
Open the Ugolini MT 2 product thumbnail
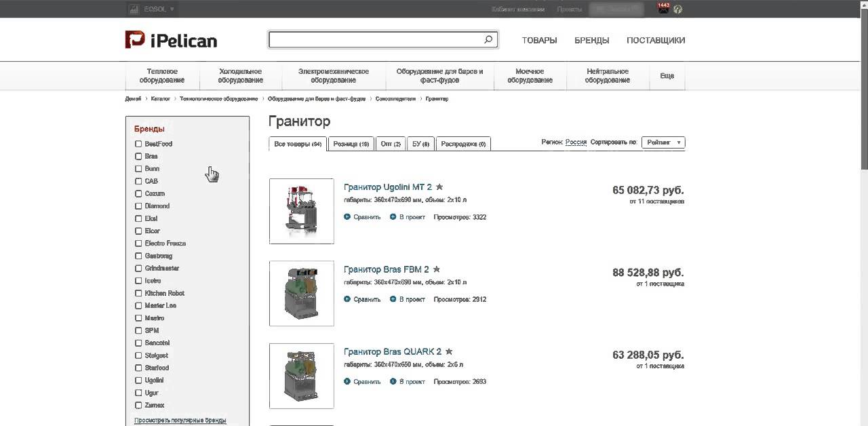click(302, 211)
